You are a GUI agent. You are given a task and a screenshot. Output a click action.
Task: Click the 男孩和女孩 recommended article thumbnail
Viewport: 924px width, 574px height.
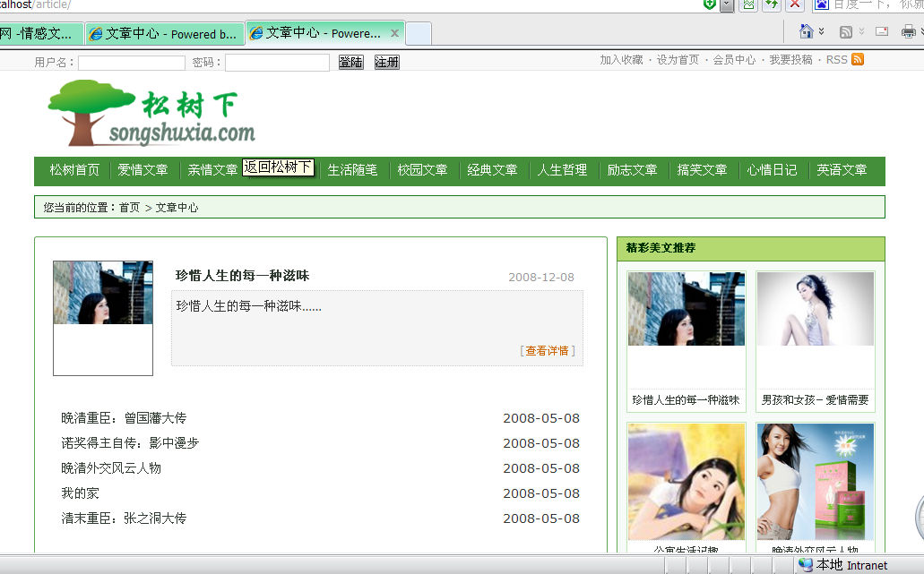pyautogui.click(x=815, y=310)
